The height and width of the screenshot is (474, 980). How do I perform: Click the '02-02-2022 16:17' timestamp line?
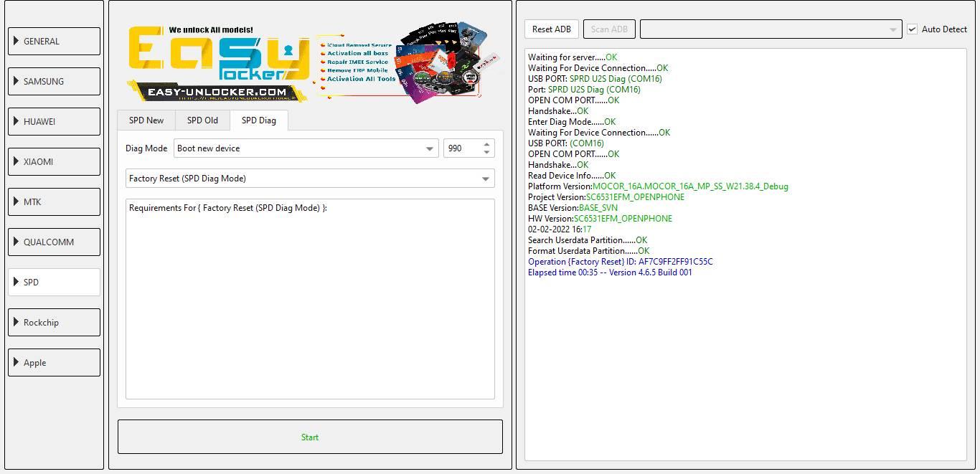click(560, 229)
